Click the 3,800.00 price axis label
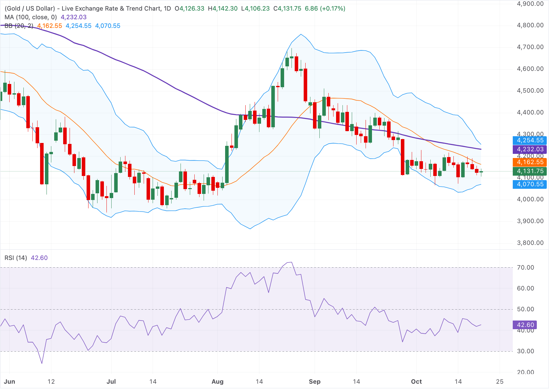The height and width of the screenshot is (392, 549). click(x=530, y=243)
